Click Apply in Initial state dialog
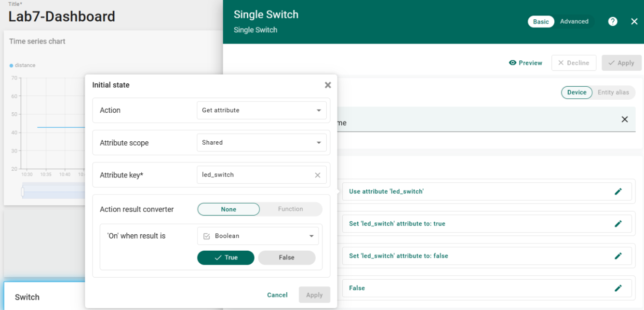The height and width of the screenshot is (310, 644). click(x=314, y=295)
